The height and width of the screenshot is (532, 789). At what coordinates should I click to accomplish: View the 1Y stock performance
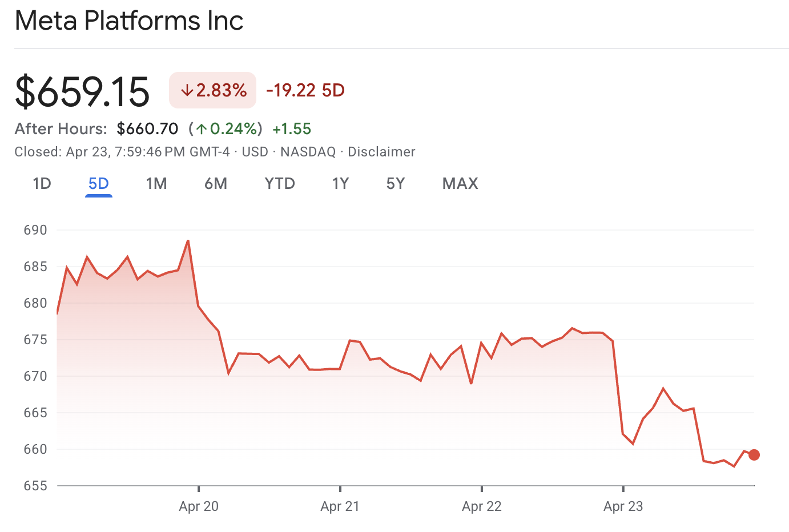point(340,183)
